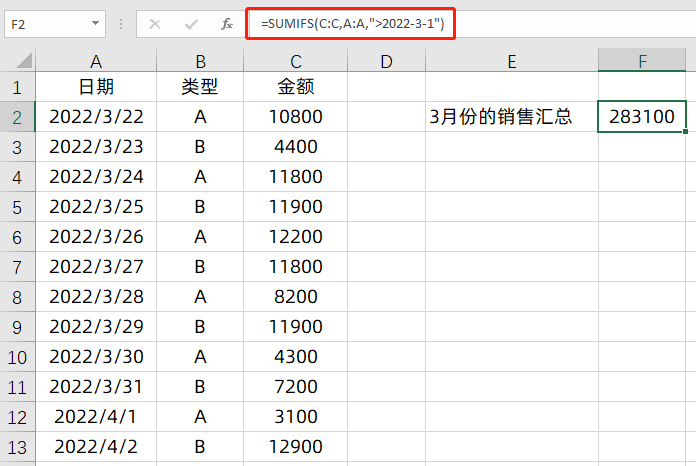Select date cell 2022/3/29
This screenshot has height=466, width=696.
click(x=96, y=327)
